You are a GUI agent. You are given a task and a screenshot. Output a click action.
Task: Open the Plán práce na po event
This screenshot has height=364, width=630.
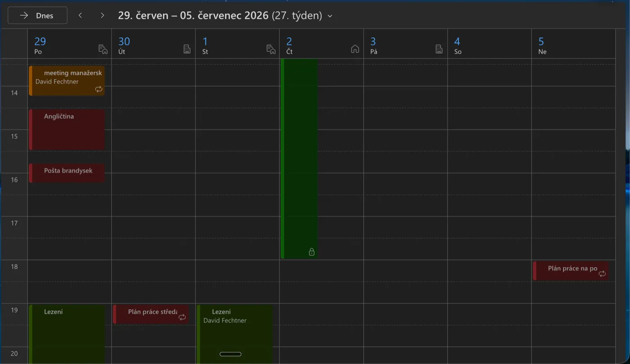571,271
